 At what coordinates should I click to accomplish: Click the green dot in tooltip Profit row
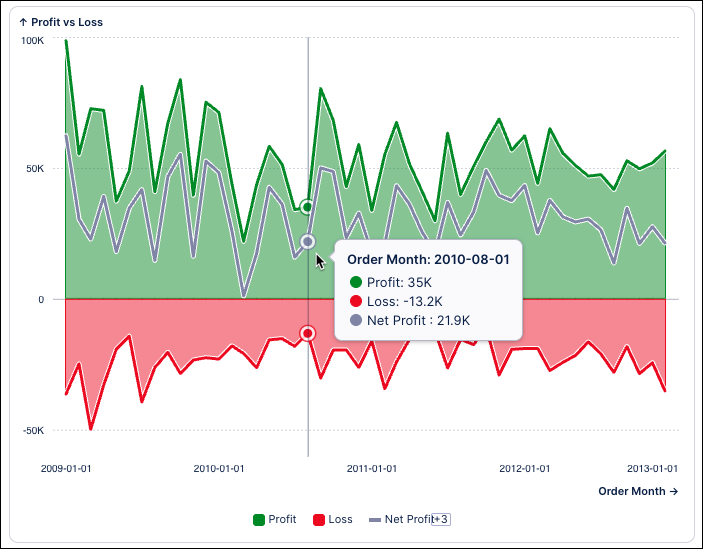click(x=356, y=282)
